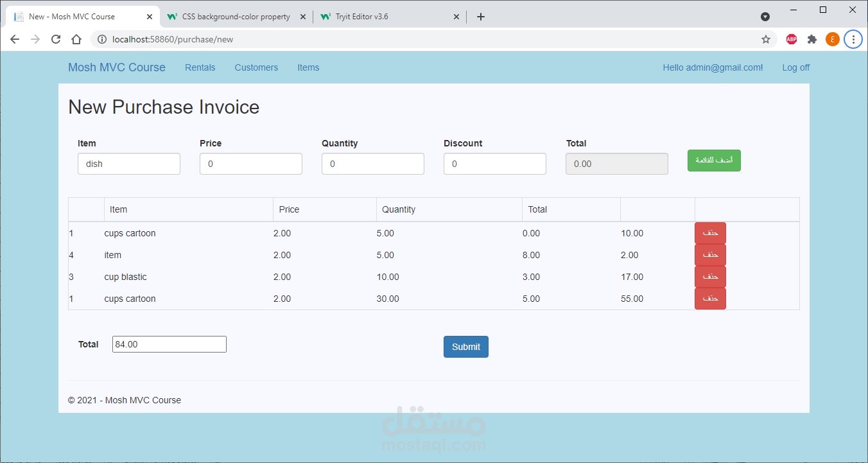Click the © 2021 - Mosh MVC Course footer
Image resolution: width=868 pixels, height=463 pixels.
tap(125, 400)
